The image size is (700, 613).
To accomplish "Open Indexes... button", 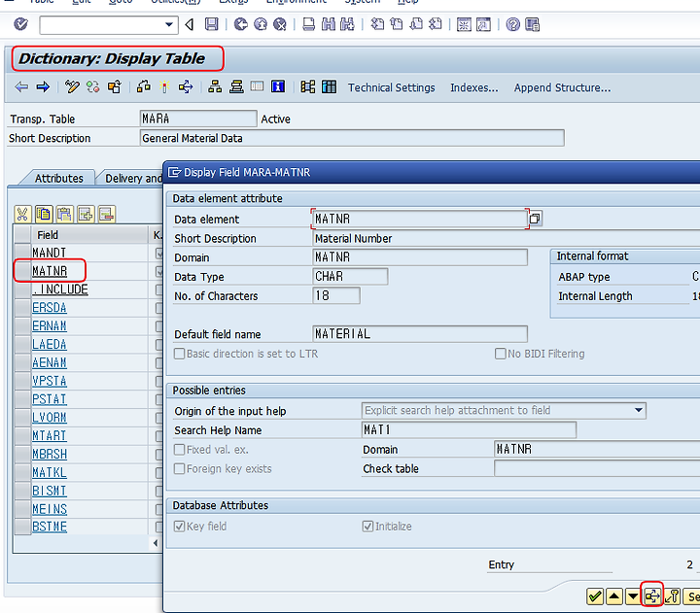I will pos(473,87).
